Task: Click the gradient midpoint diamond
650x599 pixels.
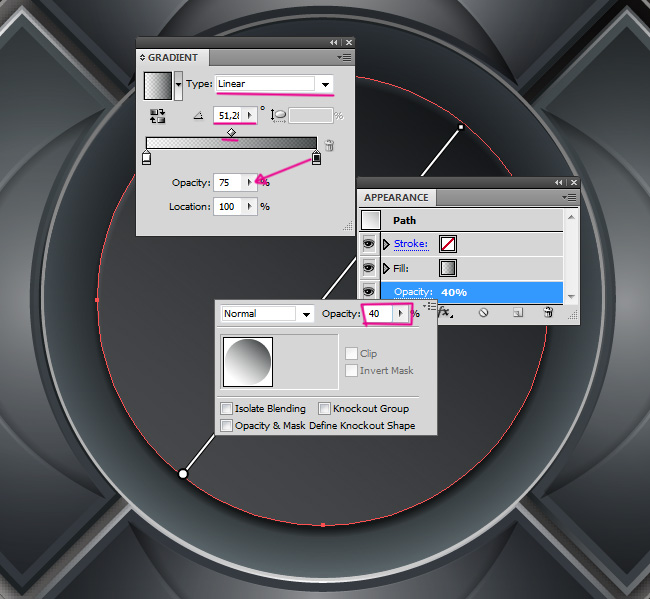Action: 231,132
